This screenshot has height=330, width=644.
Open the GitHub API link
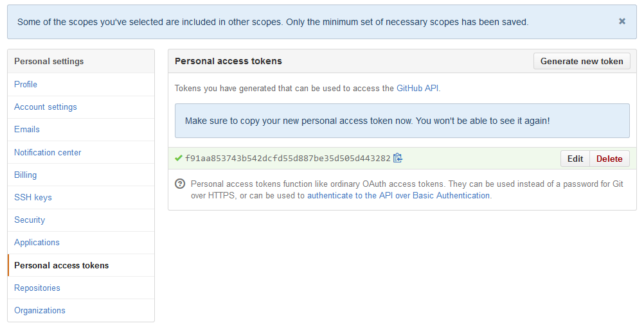[x=417, y=88]
